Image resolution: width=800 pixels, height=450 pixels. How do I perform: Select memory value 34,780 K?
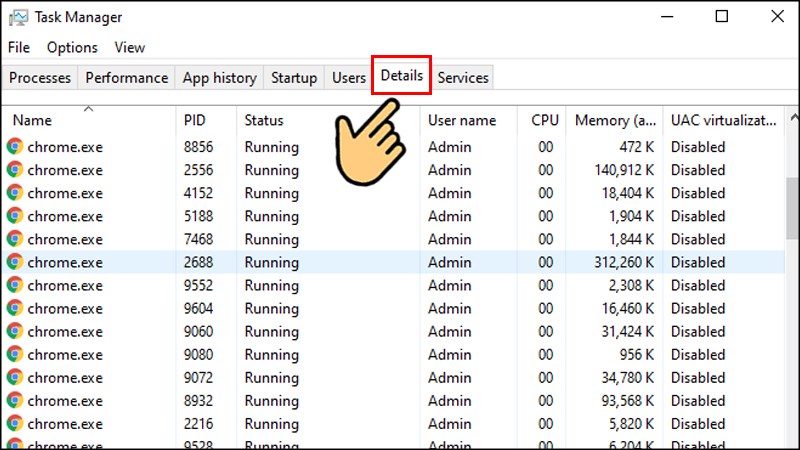click(628, 378)
